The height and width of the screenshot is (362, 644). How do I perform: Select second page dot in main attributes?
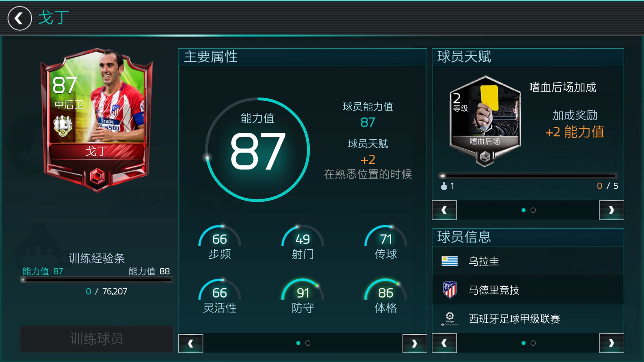pos(308,343)
